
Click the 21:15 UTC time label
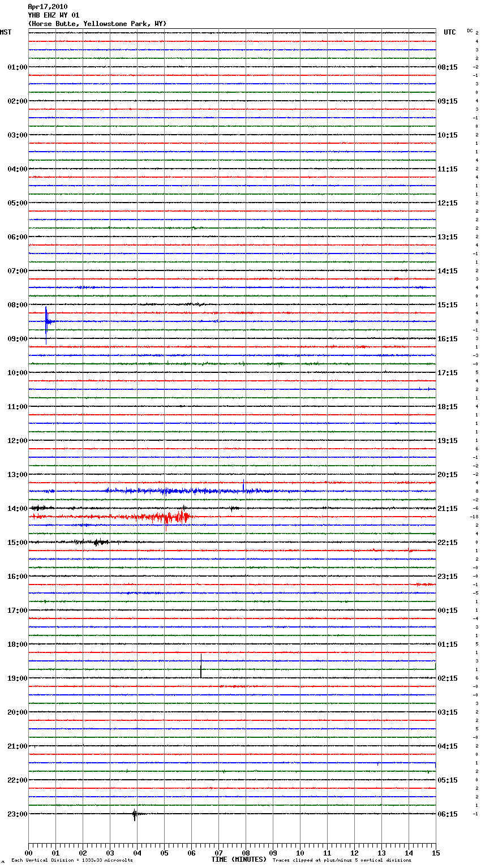tap(448, 509)
